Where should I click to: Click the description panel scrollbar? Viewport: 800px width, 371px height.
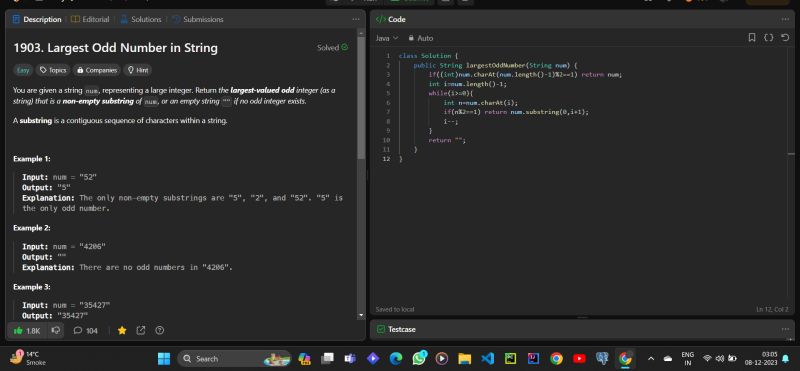[x=361, y=97]
